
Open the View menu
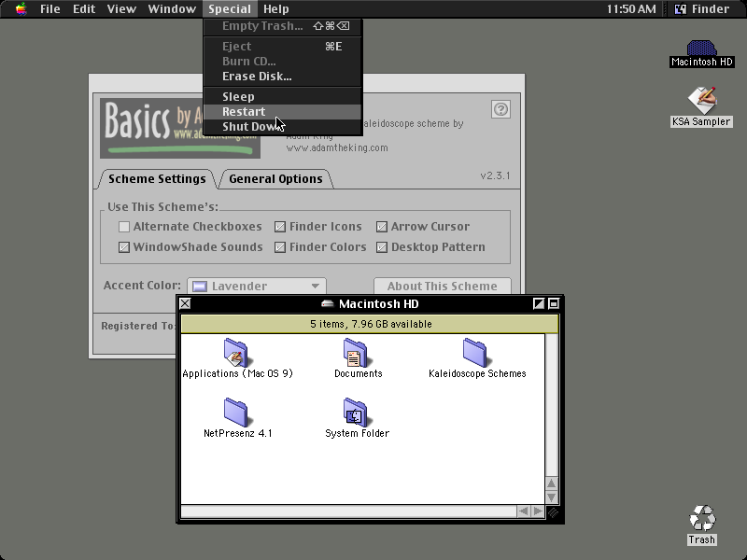[121, 9]
